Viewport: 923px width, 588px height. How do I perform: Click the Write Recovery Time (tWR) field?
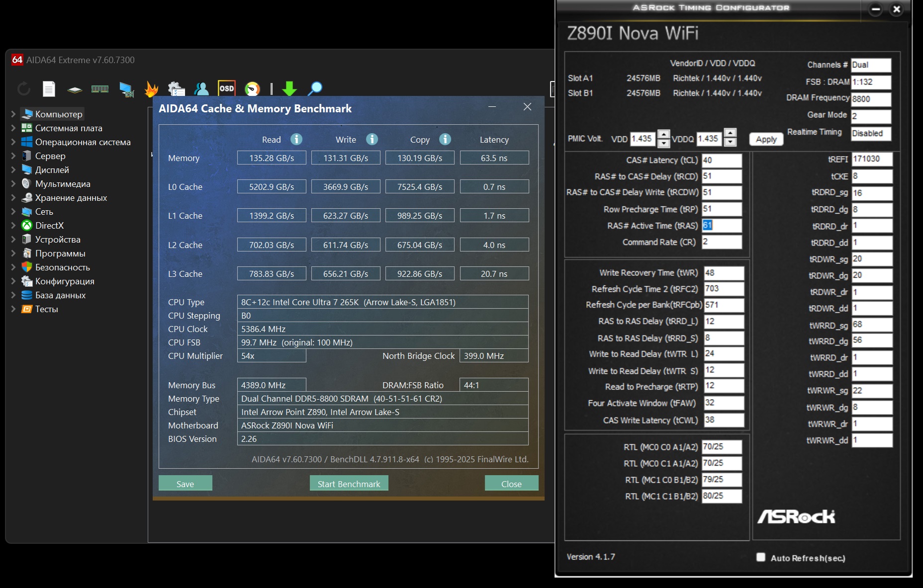point(724,273)
